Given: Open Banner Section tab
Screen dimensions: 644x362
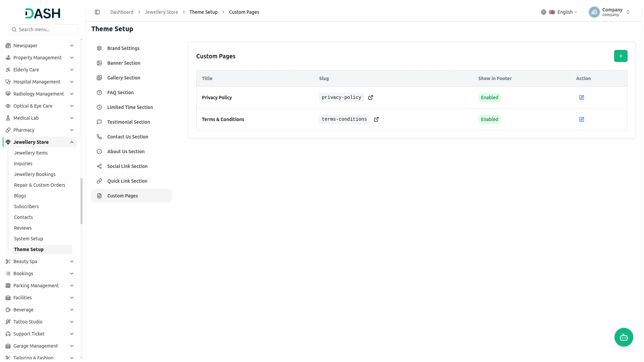Looking at the screenshot, I should coord(131,63).
